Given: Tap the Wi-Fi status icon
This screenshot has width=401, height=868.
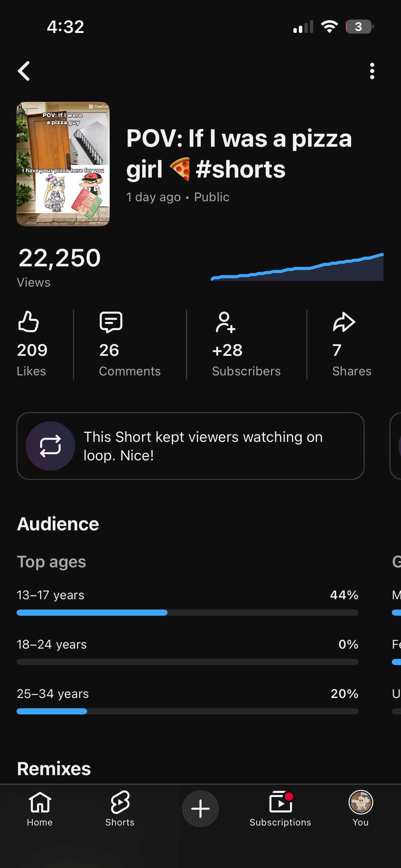Looking at the screenshot, I should tap(329, 27).
